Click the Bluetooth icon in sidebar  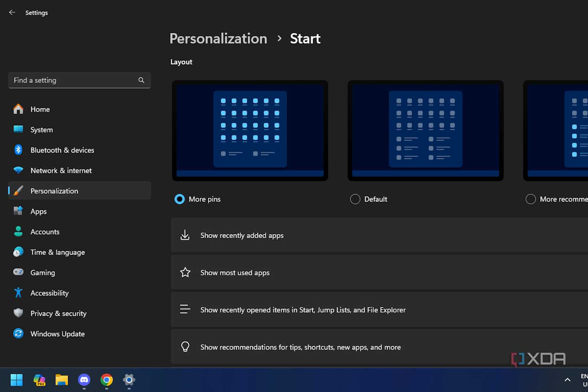click(18, 150)
